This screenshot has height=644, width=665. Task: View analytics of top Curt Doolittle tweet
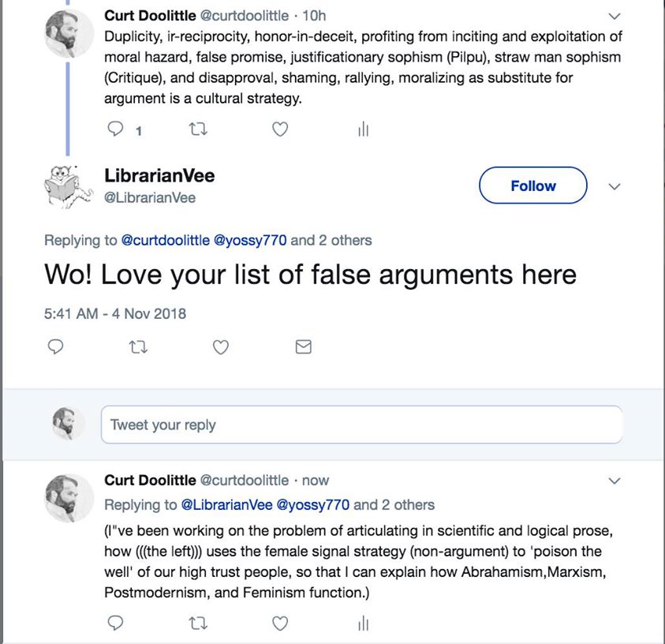tap(363, 129)
